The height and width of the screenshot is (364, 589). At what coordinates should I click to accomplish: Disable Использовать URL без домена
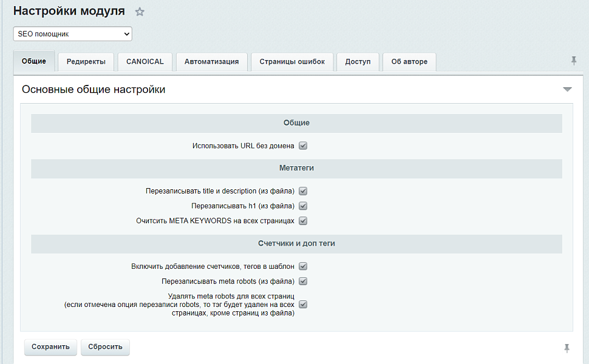click(x=302, y=146)
